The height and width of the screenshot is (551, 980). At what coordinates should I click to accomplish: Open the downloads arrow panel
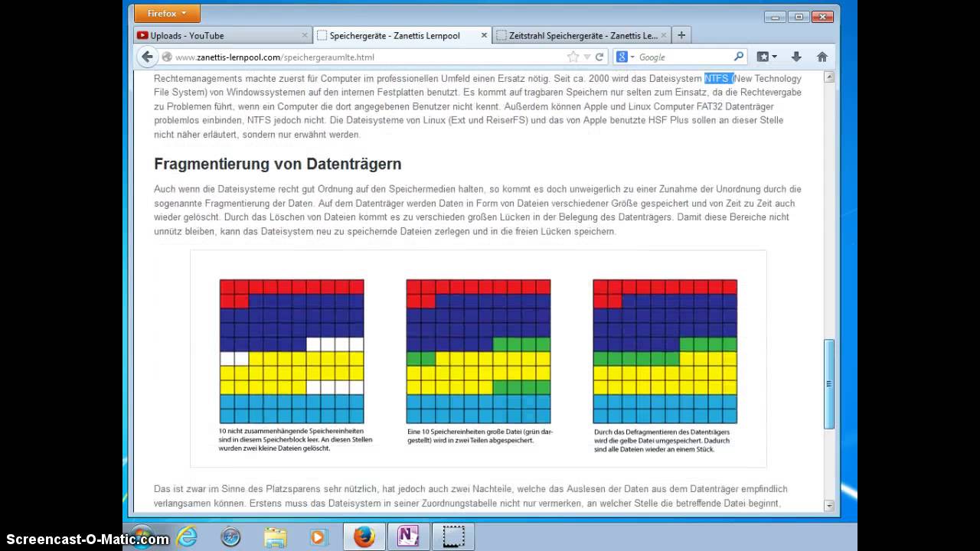click(796, 57)
